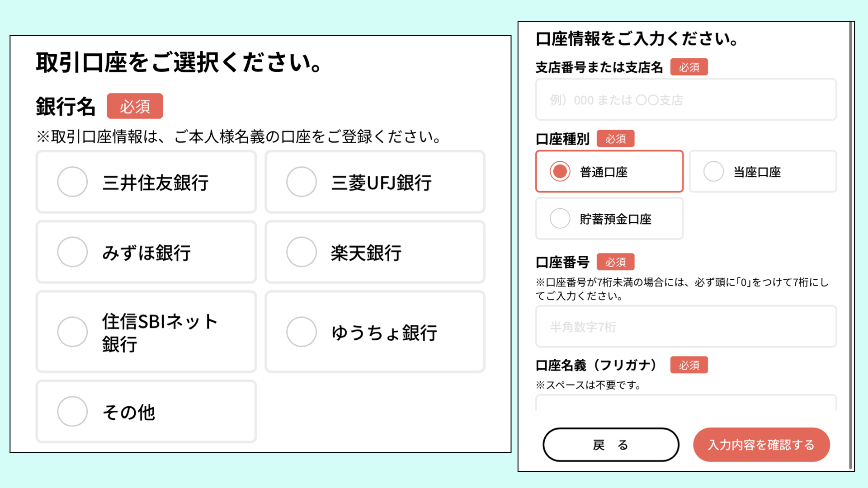The height and width of the screenshot is (488, 868).
Task: Click the 口座番号 seven-digit input field
Action: (686, 327)
